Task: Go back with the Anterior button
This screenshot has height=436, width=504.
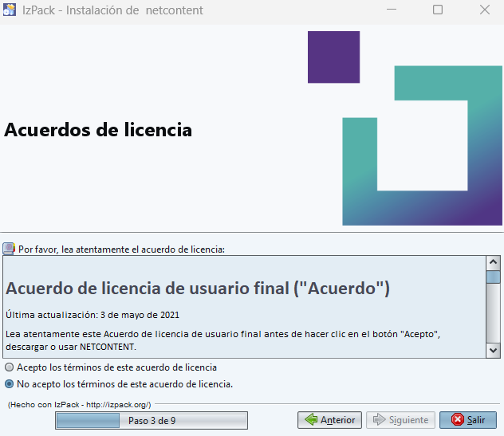Action: pos(329,420)
